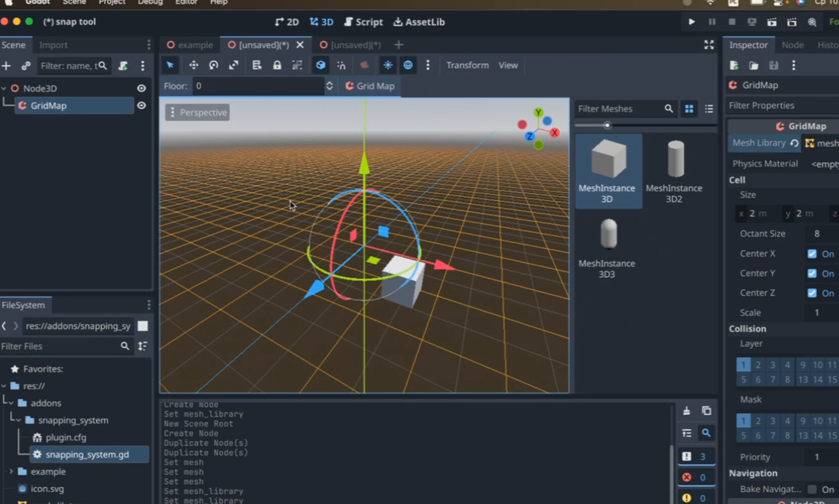Open the AssetLib workspace
The width and height of the screenshot is (839, 504).
[x=419, y=22]
